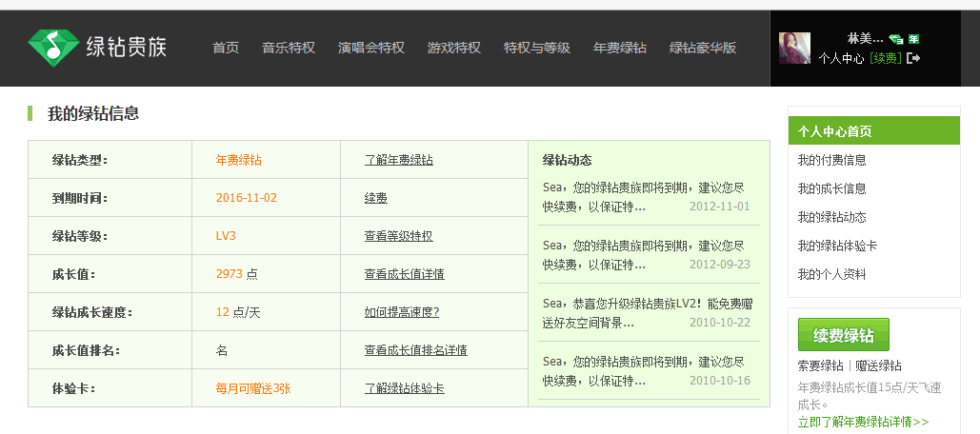
Task: Open 特权与等级 navigation item
Action: pyautogui.click(x=537, y=48)
